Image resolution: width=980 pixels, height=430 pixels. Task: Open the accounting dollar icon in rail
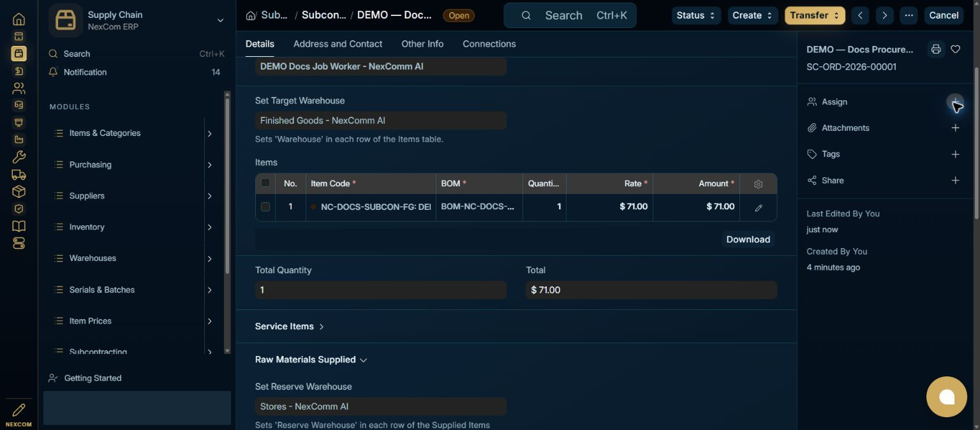coord(19,71)
